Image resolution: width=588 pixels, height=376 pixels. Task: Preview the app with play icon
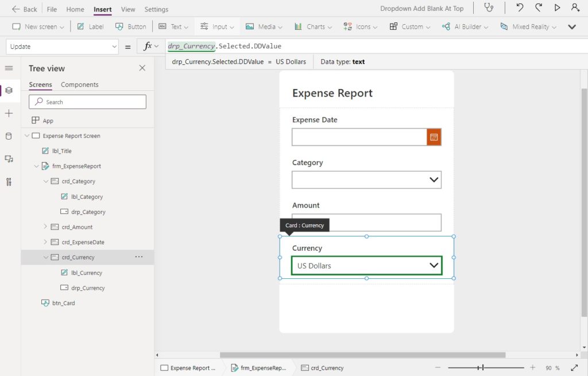point(557,8)
